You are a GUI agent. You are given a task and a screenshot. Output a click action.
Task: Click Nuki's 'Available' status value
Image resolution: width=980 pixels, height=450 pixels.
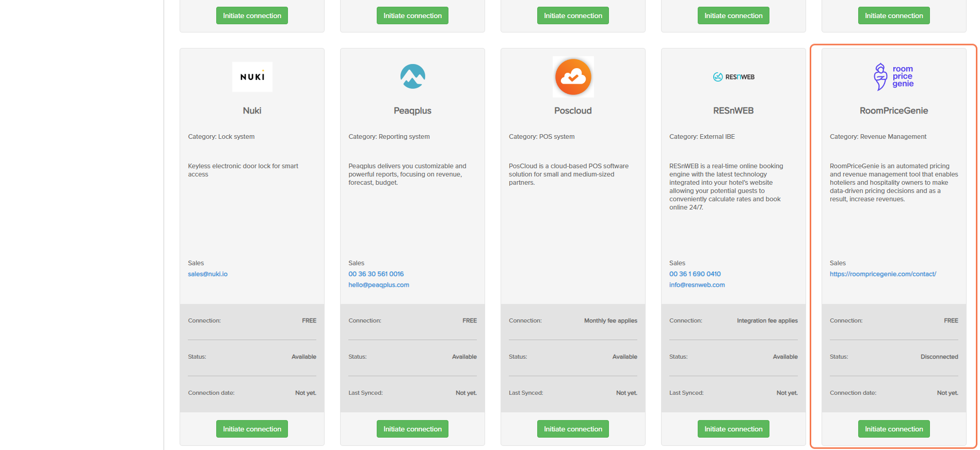pos(303,357)
